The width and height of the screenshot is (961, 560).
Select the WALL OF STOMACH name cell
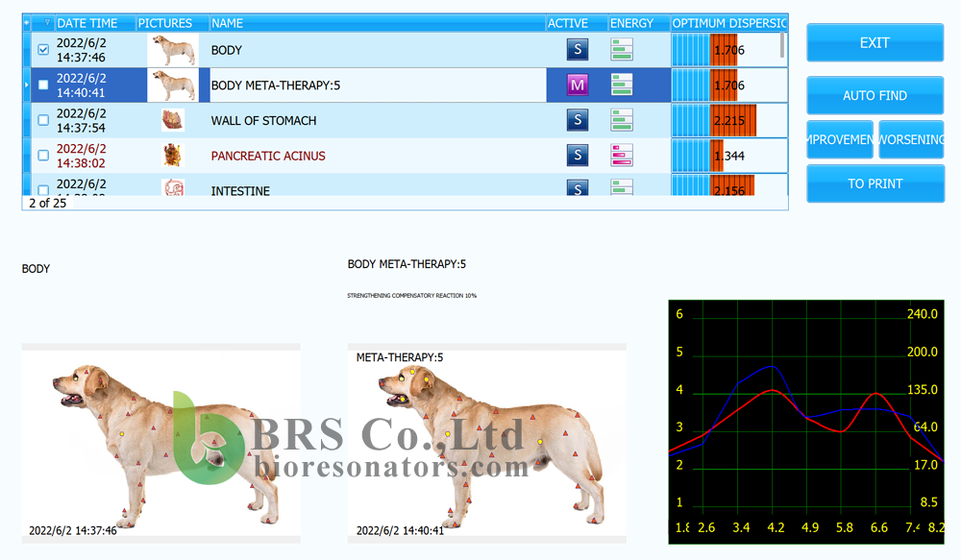378,120
